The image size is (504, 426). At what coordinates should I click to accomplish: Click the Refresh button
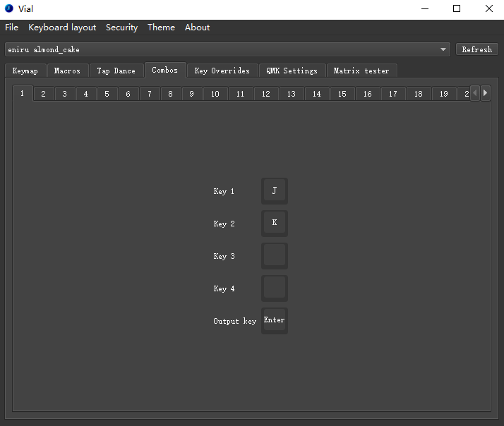(x=476, y=49)
